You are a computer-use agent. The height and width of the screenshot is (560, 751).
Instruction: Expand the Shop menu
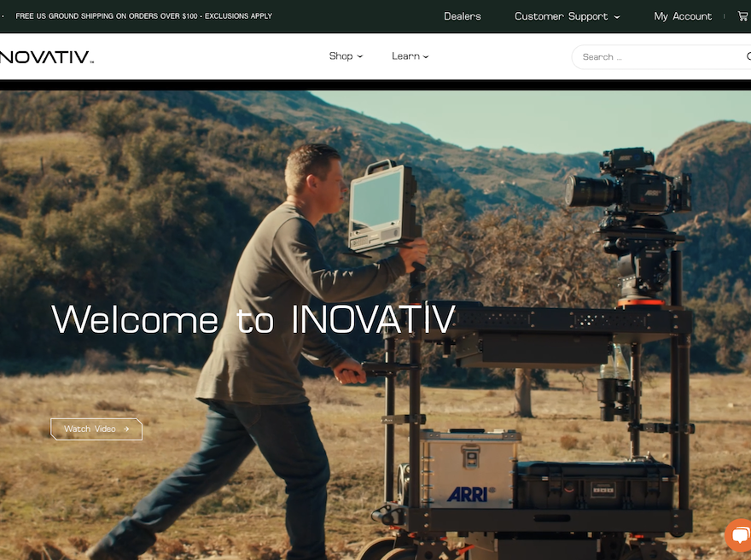[x=346, y=56]
